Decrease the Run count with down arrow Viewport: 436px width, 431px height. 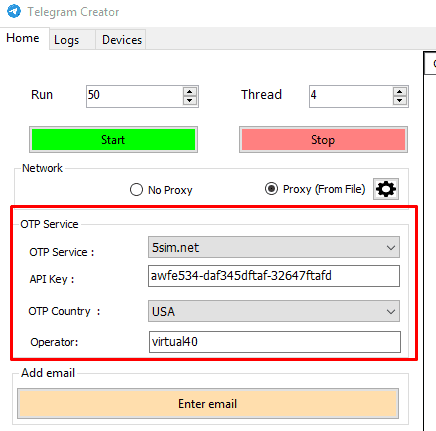190,101
